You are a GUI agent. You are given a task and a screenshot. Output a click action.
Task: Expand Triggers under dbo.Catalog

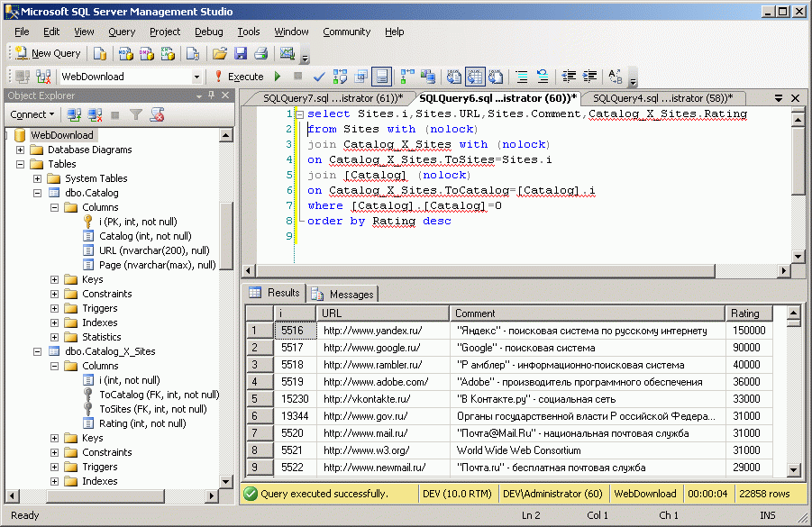[54, 308]
